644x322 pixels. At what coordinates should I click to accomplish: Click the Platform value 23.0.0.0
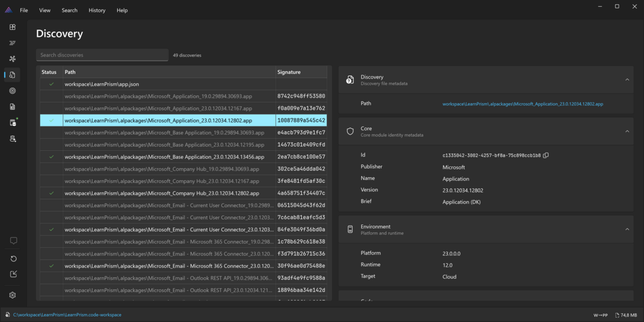451,254
